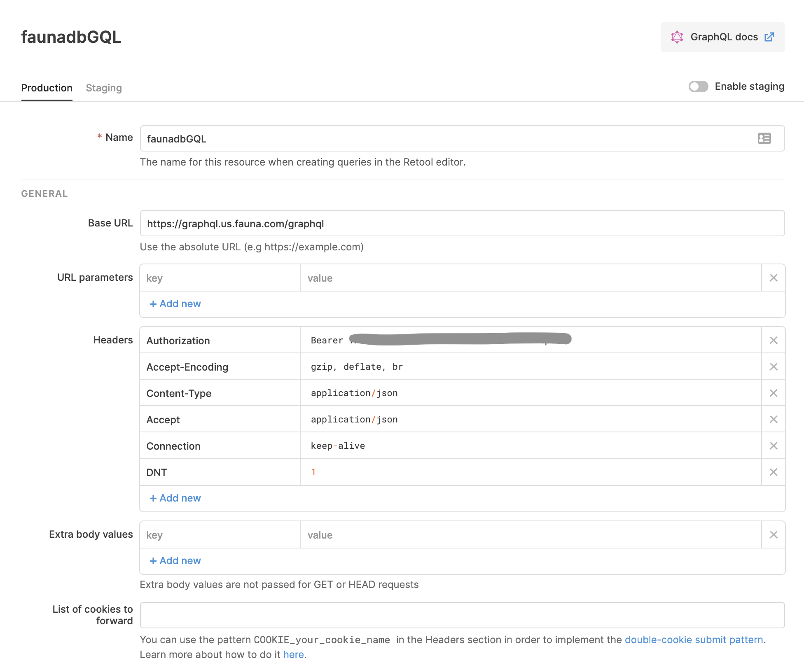This screenshot has height=672, width=804.
Task: Remove the URL parameters row
Action: [774, 278]
